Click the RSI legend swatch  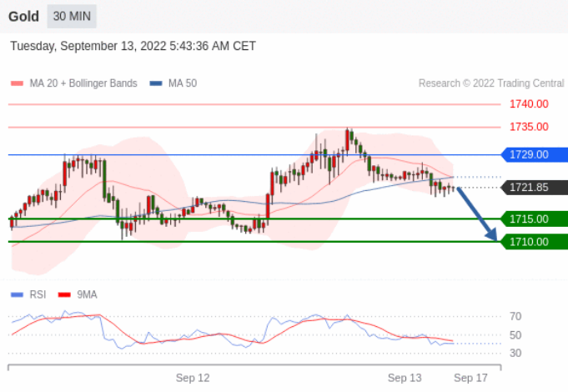[x=17, y=295]
